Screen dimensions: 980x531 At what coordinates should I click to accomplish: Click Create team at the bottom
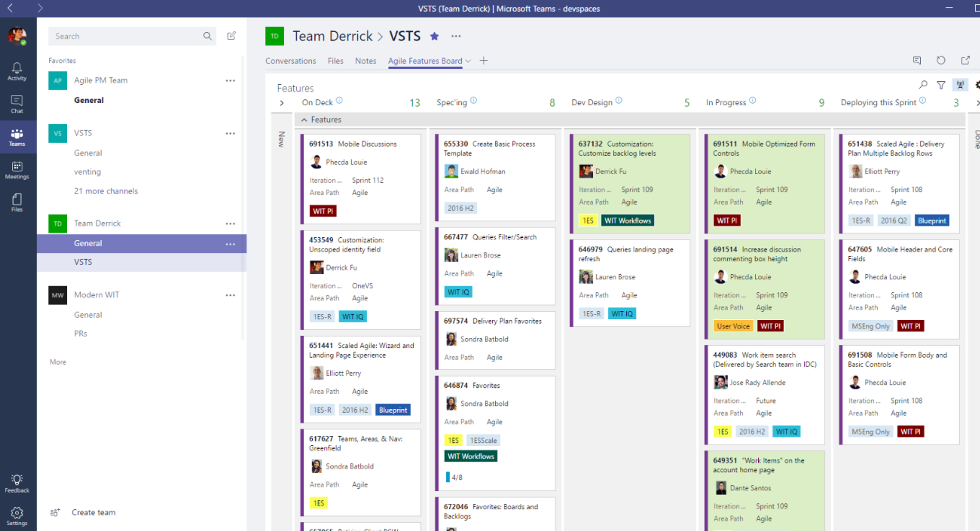coord(93,512)
